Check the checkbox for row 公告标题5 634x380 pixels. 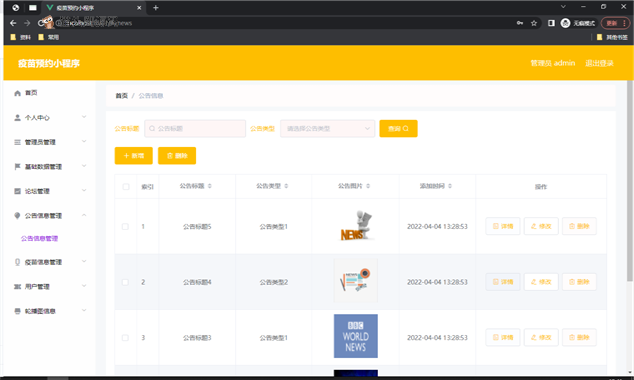(125, 226)
